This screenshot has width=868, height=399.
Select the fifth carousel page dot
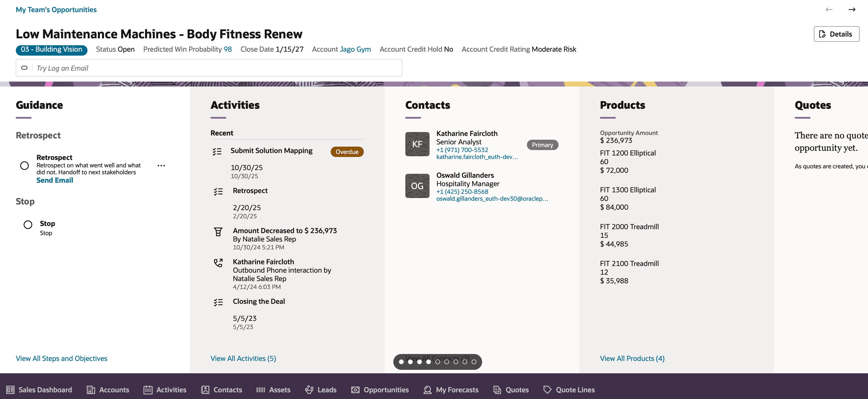click(437, 362)
